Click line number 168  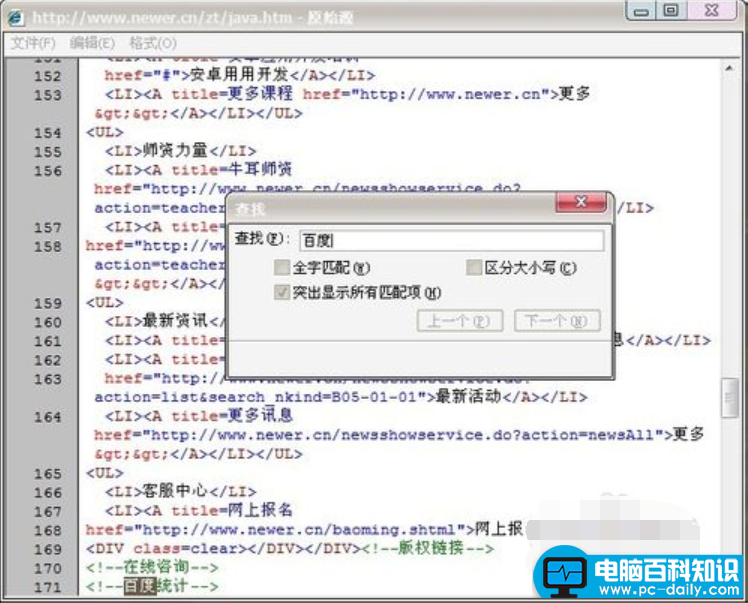(48, 530)
